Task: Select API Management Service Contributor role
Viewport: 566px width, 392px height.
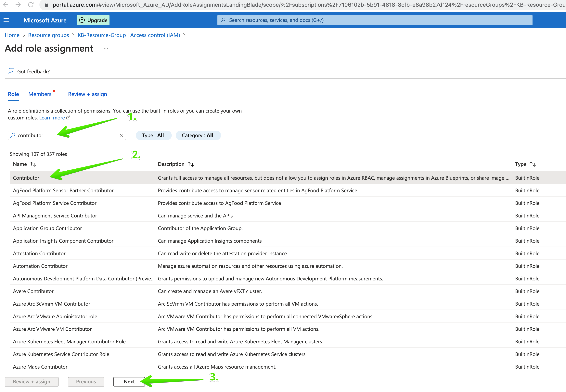Action: click(288, 216)
